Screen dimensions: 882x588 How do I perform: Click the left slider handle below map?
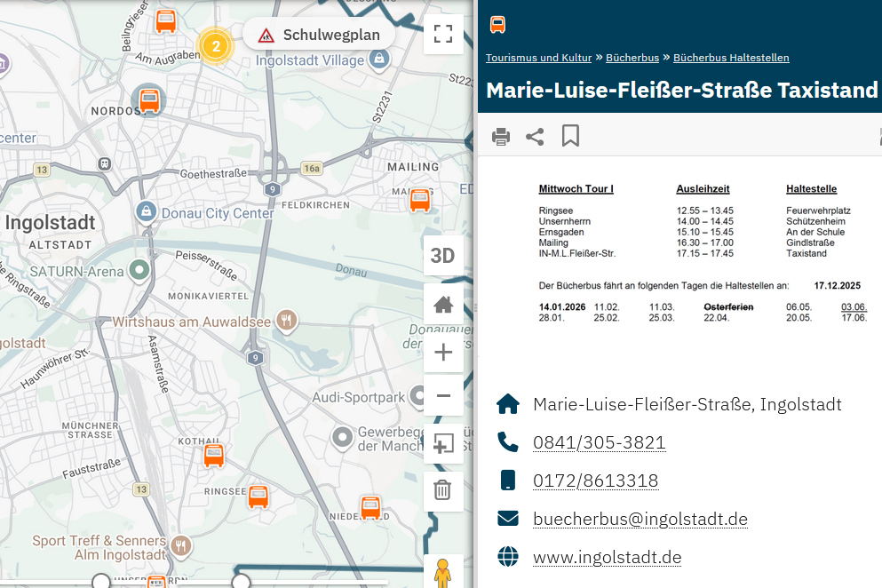pos(100,581)
